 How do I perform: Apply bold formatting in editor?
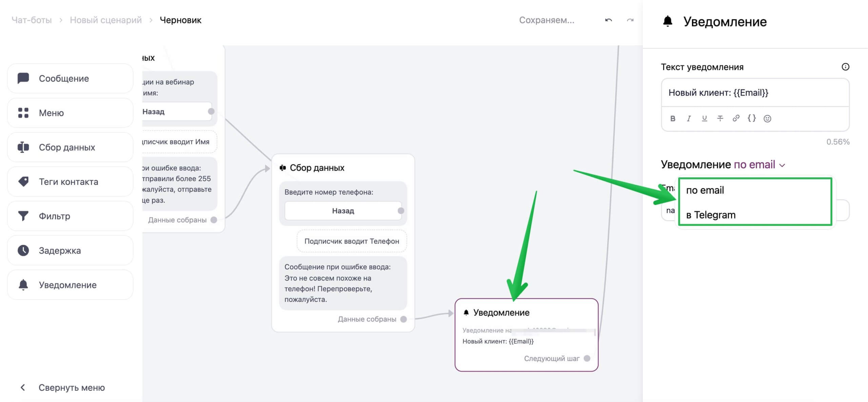673,118
